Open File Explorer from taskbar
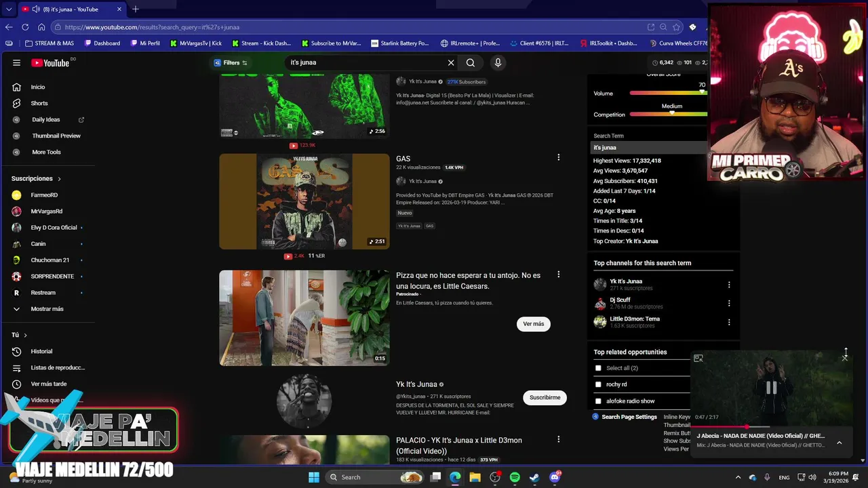The image size is (868, 488). click(475, 477)
